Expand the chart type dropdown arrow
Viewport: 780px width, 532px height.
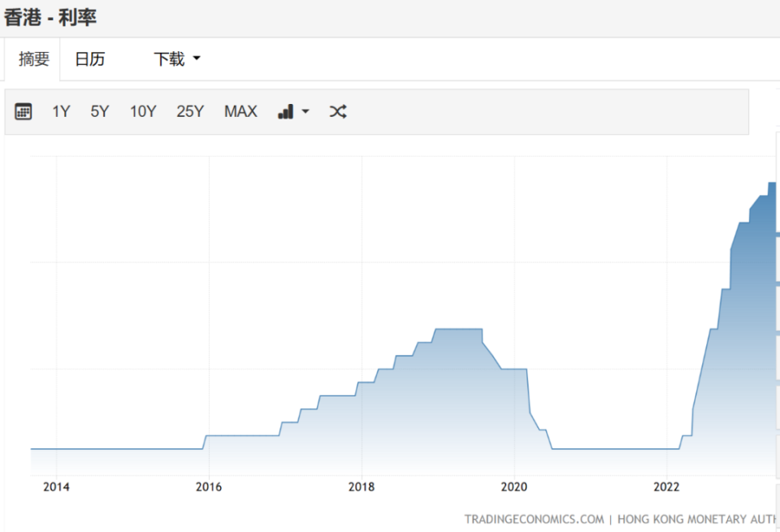pos(305,111)
